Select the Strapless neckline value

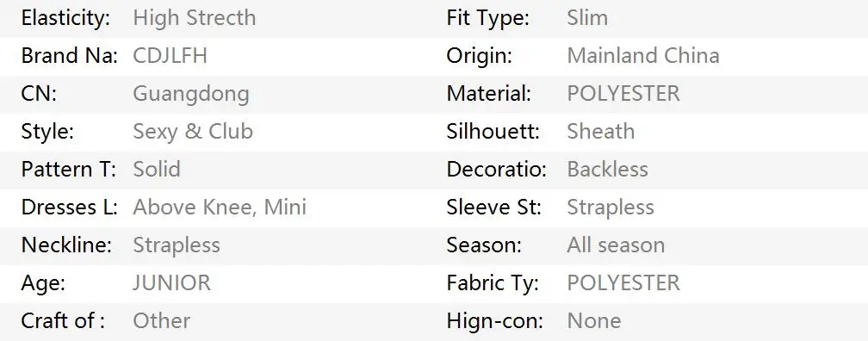[177, 245]
